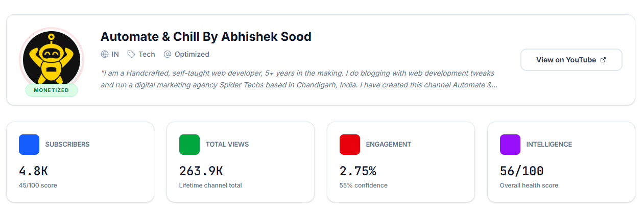Click the 2.75% engagement value
Screen dimensions: 644x211
357,171
